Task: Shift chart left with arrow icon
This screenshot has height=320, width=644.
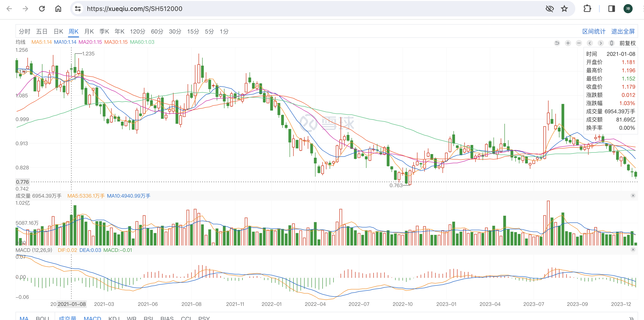Action: [590, 43]
